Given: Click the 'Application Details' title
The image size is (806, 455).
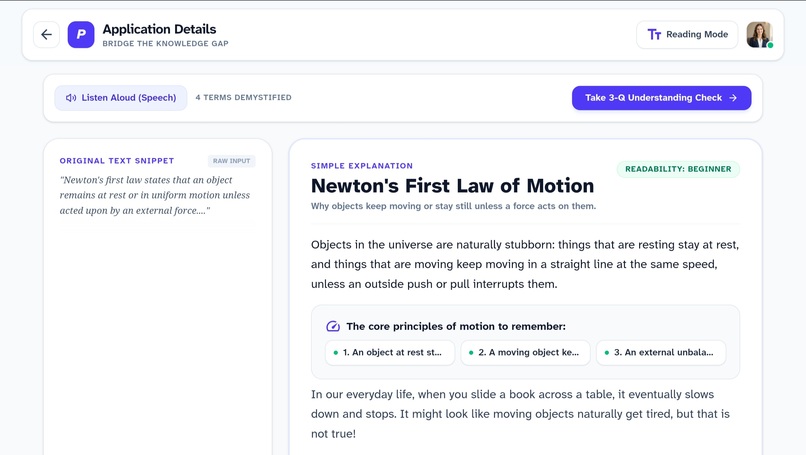Looking at the screenshot, I should pos(159,29).
